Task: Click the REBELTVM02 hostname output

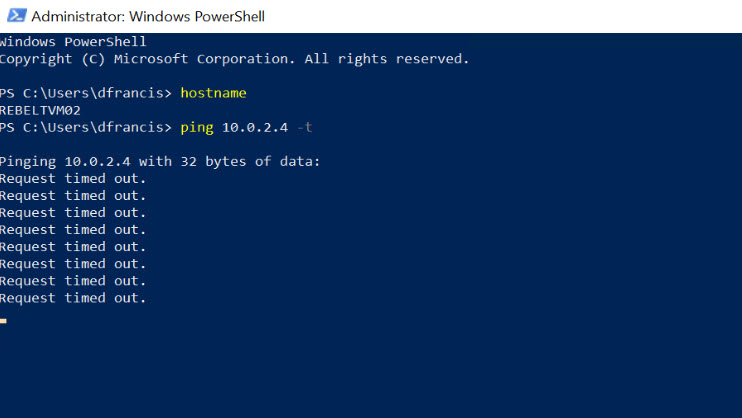Action: point(40,110)
